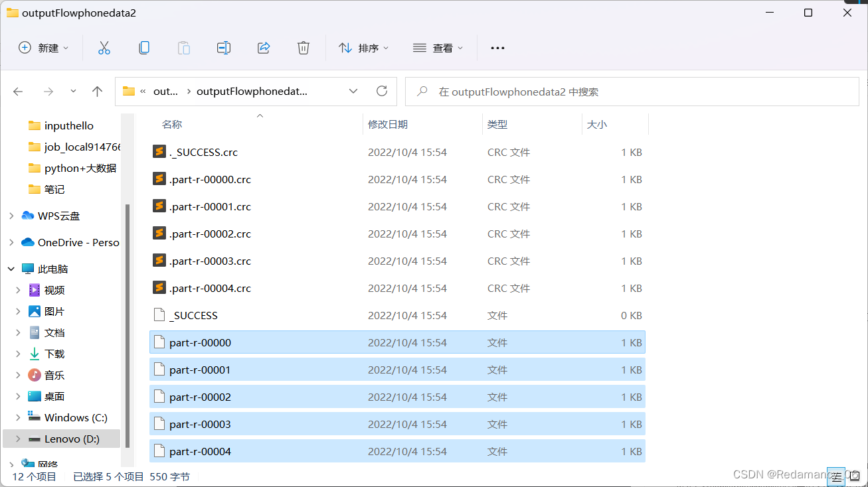This screenshot has height=487, width=868.
Task: Click the OneDrive cloud icon
Action: click(28, 242)
